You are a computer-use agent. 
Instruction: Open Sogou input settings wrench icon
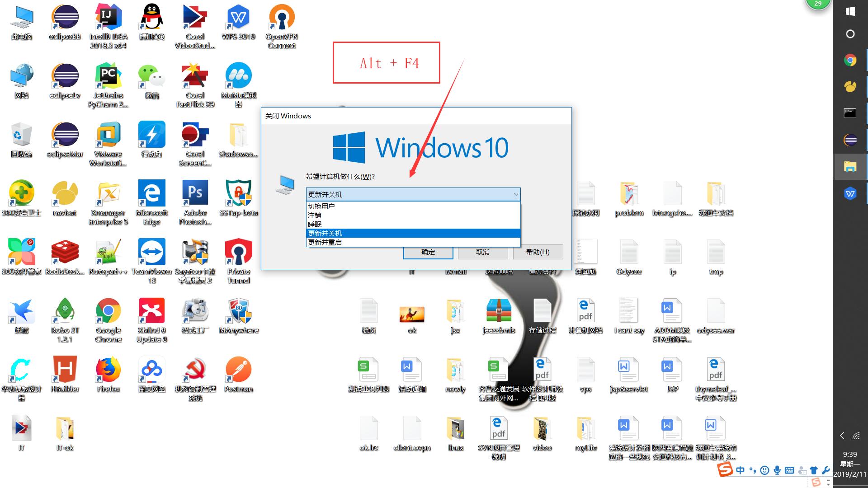point(826,470)
